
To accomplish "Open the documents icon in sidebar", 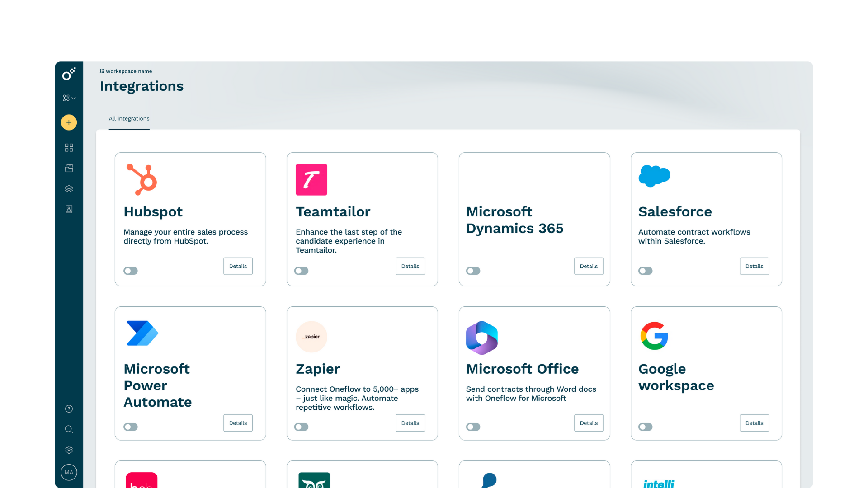I will point(69,168).
